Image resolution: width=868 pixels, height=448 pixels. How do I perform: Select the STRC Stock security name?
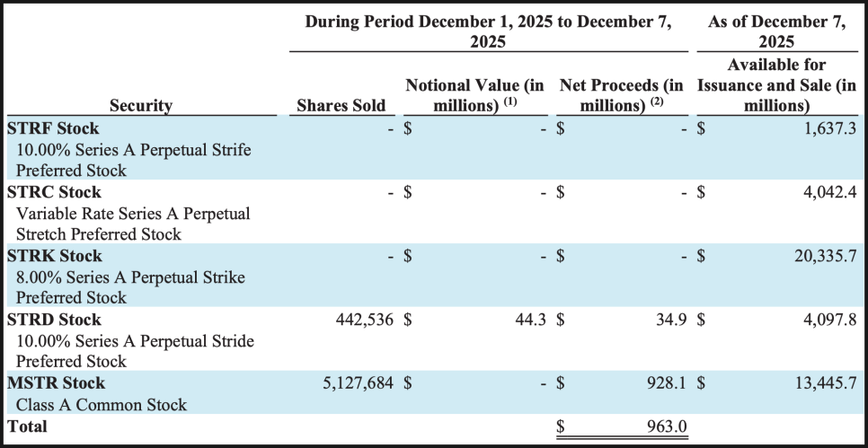pos(54,192)
